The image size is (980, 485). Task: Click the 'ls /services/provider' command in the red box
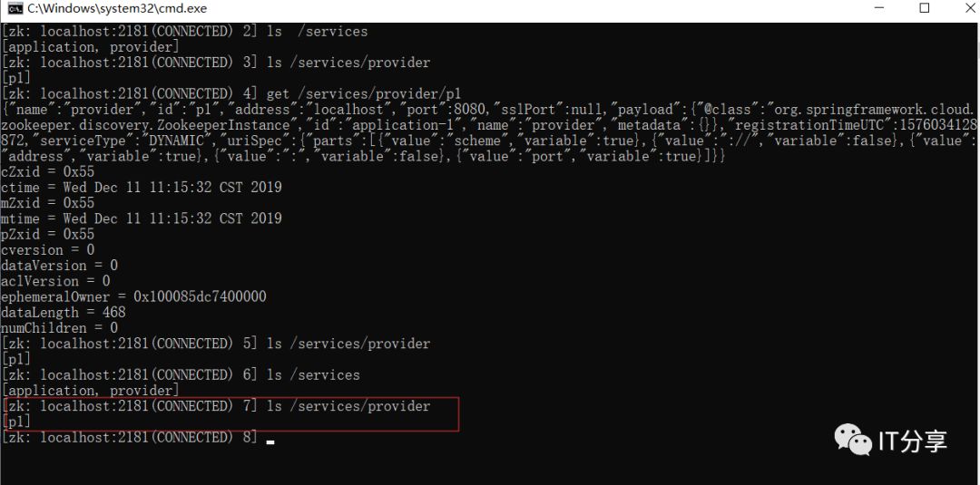348,406
